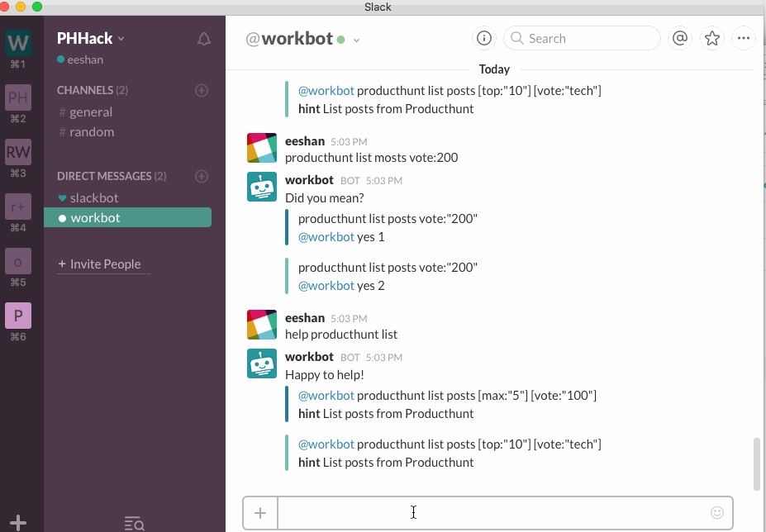Click the CHANNELS section header
This screenshot has width=766, height=532.
tap(93, 90)
